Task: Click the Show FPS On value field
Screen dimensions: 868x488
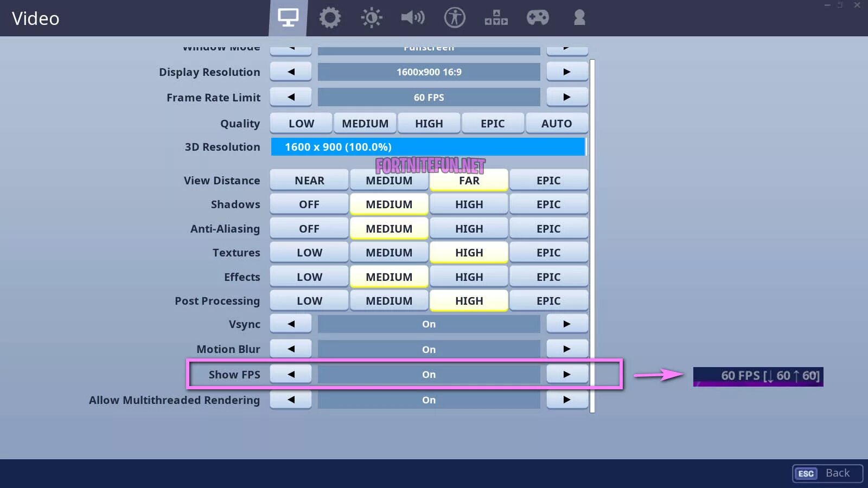Action: click(429, 374)
